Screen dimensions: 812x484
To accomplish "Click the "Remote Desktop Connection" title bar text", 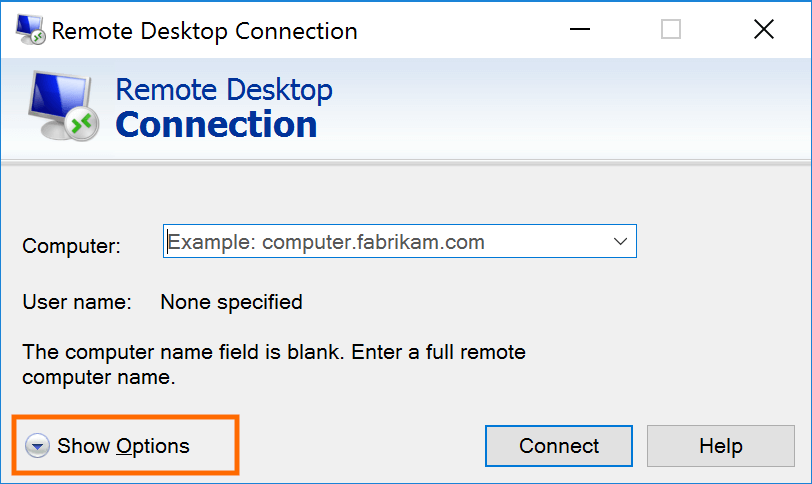I will [204, 31].
